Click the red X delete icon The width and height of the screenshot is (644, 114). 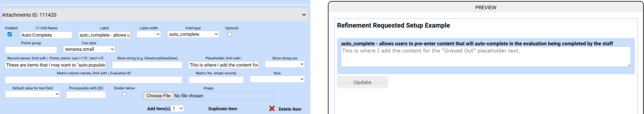coord(272,109)
